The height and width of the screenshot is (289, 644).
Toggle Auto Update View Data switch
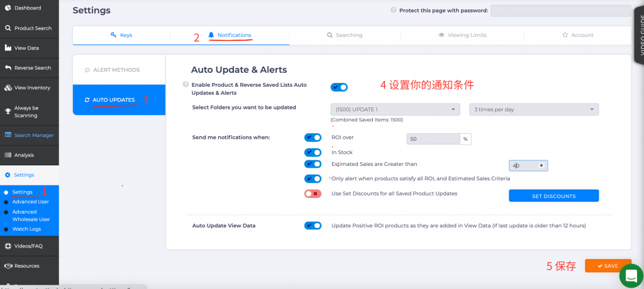click(x=313, y=226)
